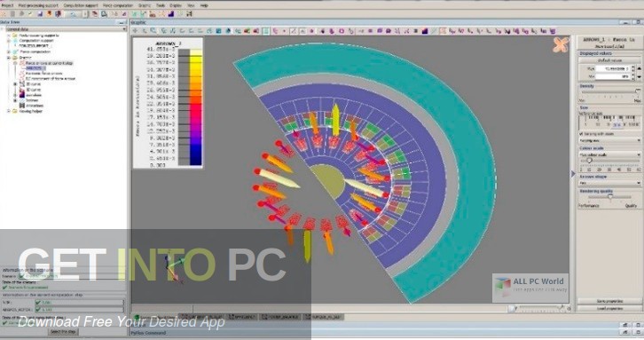Expand the Force computation tree node
Screen dimensions: 644x340
[x=9, y=51]
